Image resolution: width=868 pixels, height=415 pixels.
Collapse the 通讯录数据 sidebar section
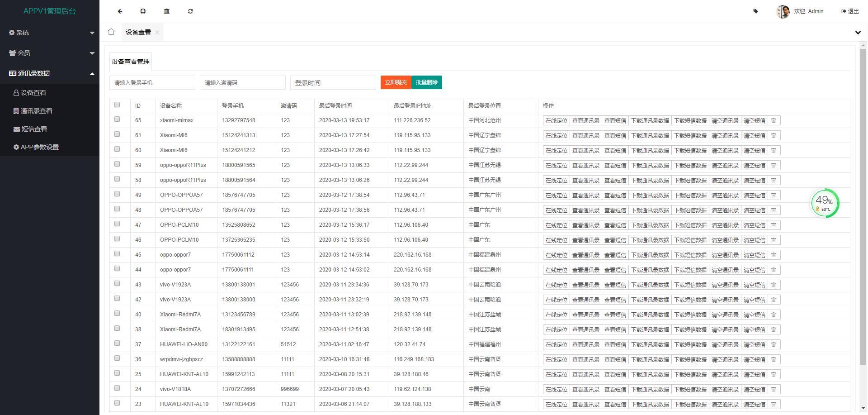[50, 73]
